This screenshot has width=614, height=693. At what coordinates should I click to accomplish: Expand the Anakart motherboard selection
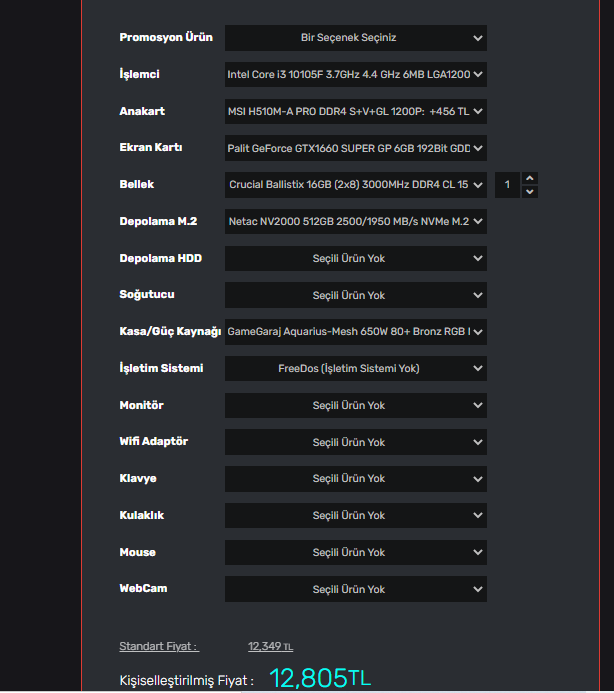355,112
